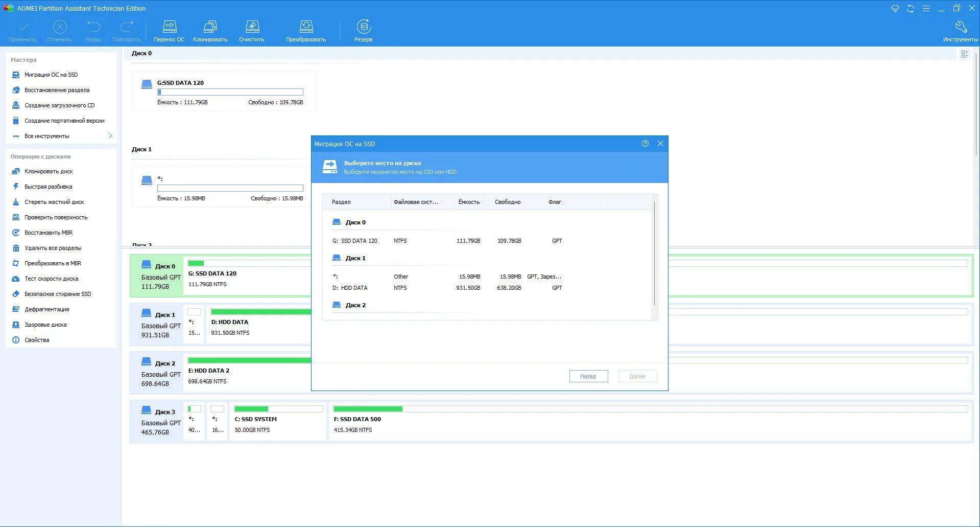
Task: Click the G: SSD DATA 120 usage bar
Action: [230, 92]
